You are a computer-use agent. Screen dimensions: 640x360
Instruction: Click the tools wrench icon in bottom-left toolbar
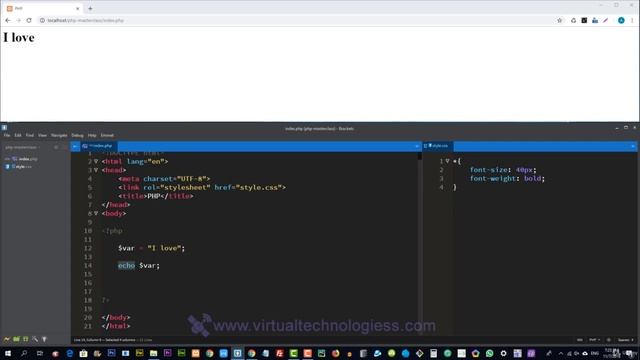pyautogui.click(x=35, y=340)
